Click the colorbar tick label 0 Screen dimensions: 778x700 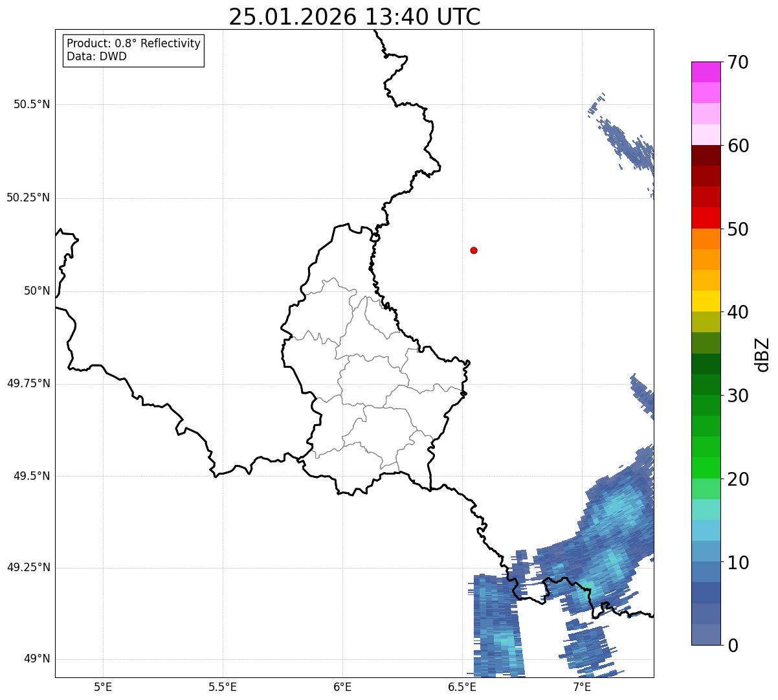coord(731,646)
